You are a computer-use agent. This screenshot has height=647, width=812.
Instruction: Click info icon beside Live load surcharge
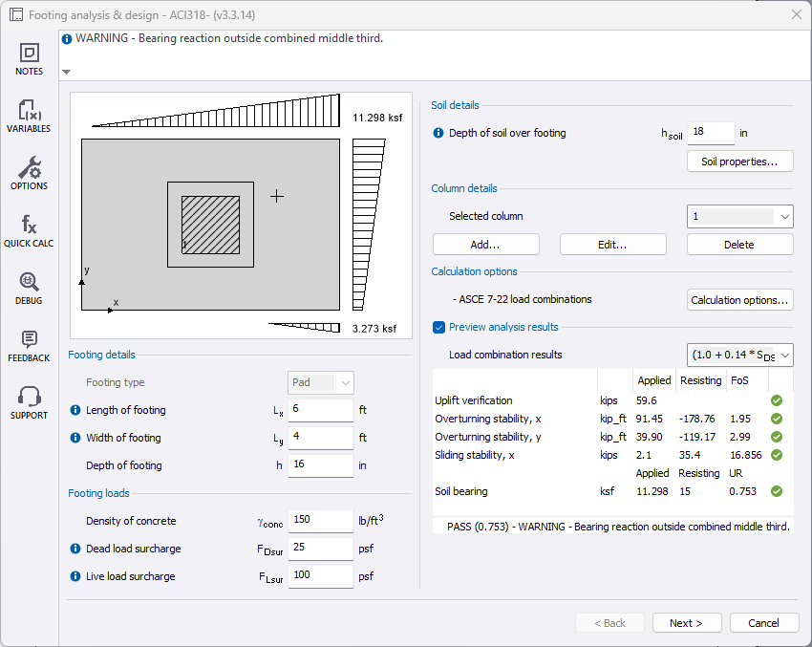click(76, 576)
